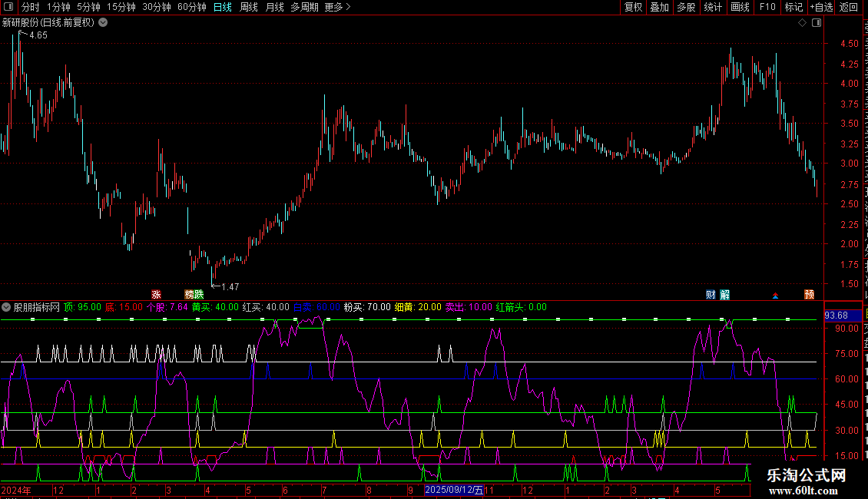Click the 75.00 indicator axis label
The image size is (868, 499).
click(847, 354)
